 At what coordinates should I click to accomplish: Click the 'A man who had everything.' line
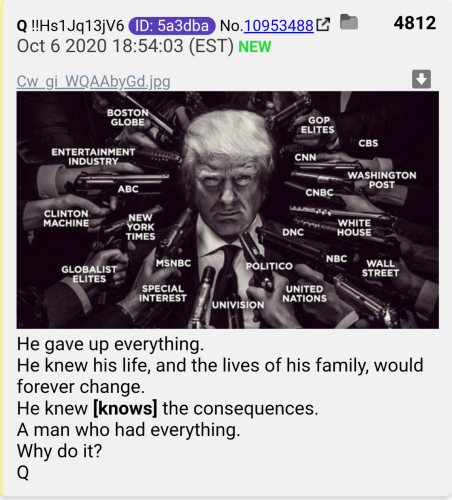[128, 430]
